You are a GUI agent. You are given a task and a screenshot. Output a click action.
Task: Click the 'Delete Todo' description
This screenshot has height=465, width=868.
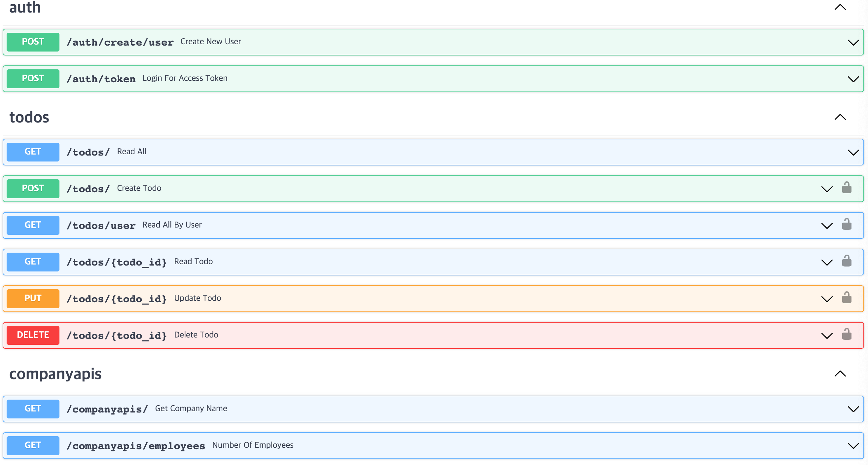pyautogui.click(x=196, y=335)
